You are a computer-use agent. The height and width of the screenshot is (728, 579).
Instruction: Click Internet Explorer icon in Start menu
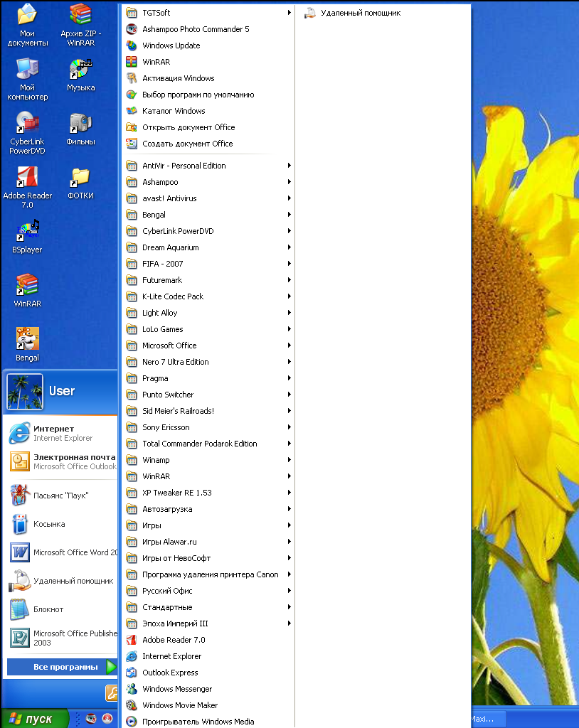tap(19, 433)
